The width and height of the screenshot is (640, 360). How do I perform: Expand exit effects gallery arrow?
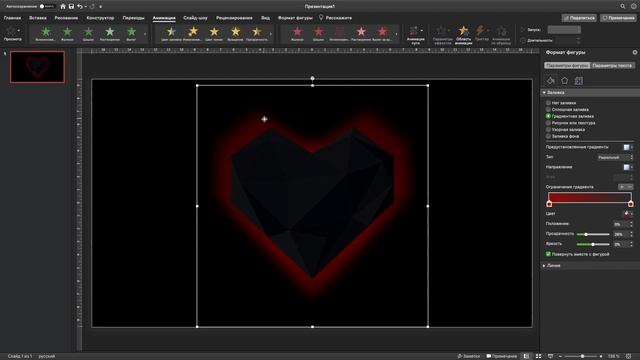click(x=396, y=34)
